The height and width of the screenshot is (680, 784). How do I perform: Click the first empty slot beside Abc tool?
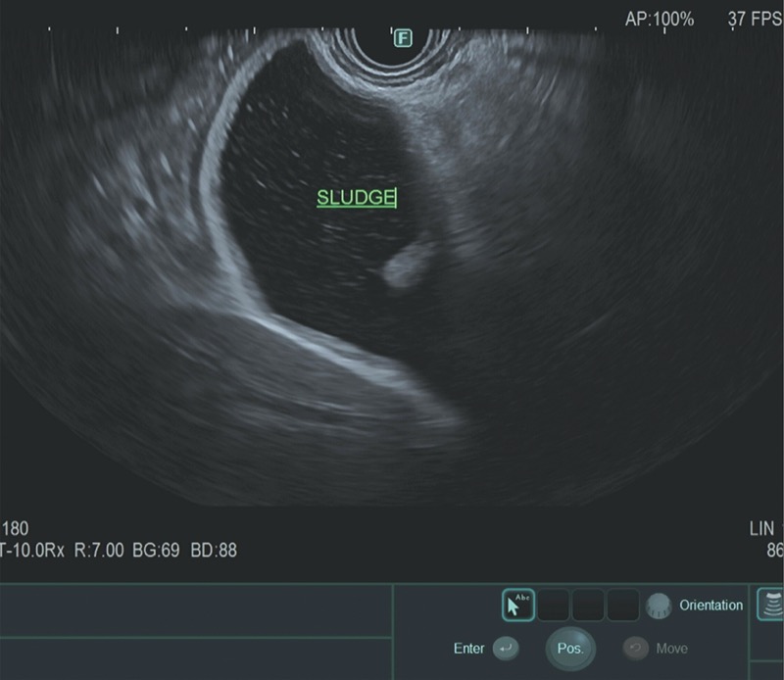[x=554, y=606]
